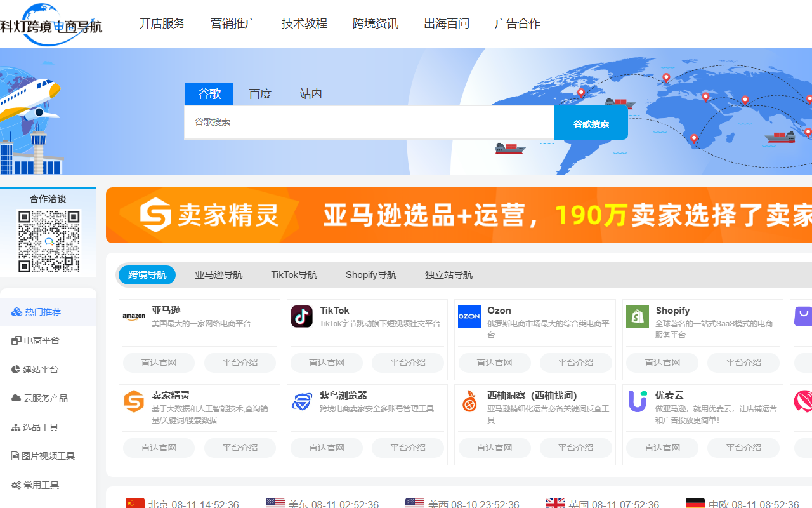Switch to the 站内 search tab
The height and width of the screenshot is (508, 812).
coord(311,94)
